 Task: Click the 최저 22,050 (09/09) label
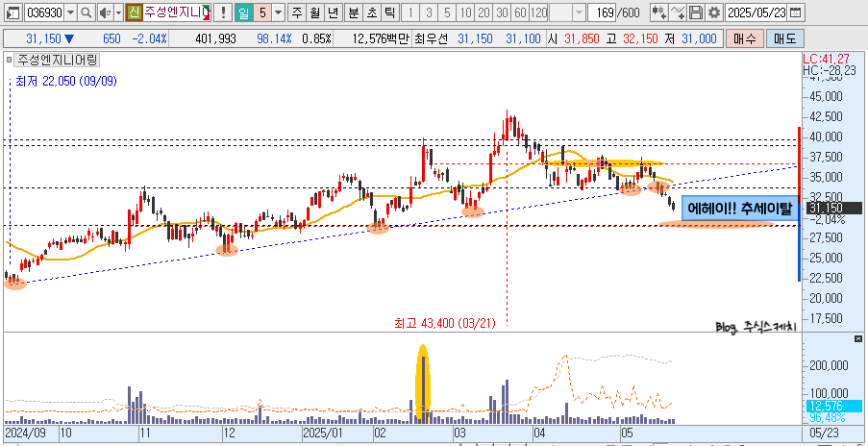point(66,82)
